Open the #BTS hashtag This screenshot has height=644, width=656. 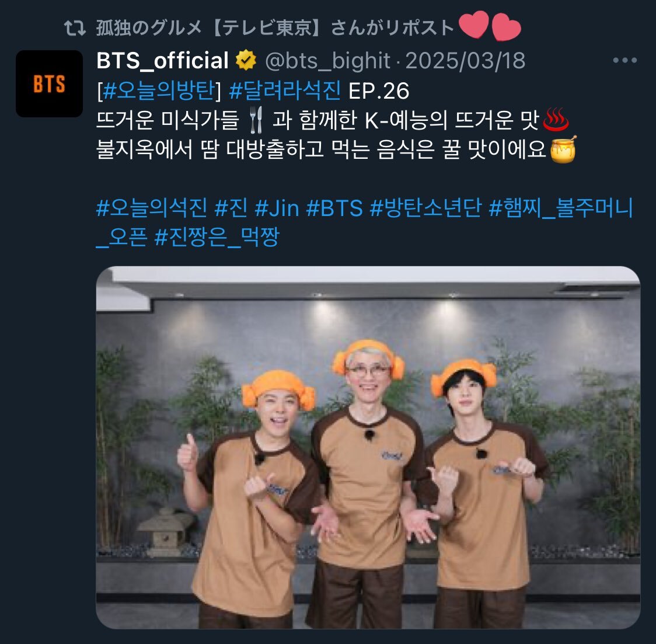(334, 207)
